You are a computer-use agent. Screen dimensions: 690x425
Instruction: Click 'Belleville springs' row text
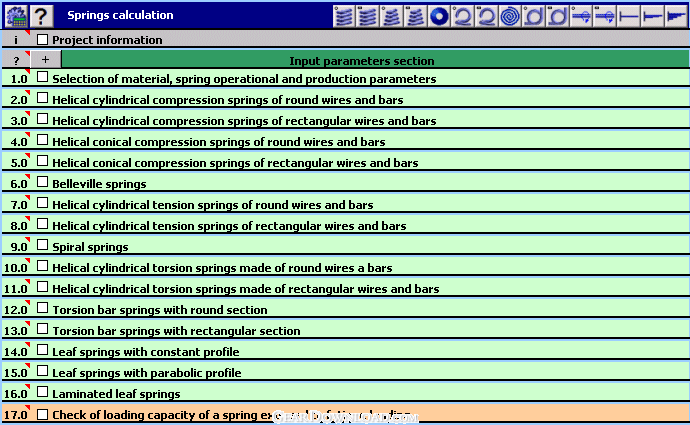99,184
